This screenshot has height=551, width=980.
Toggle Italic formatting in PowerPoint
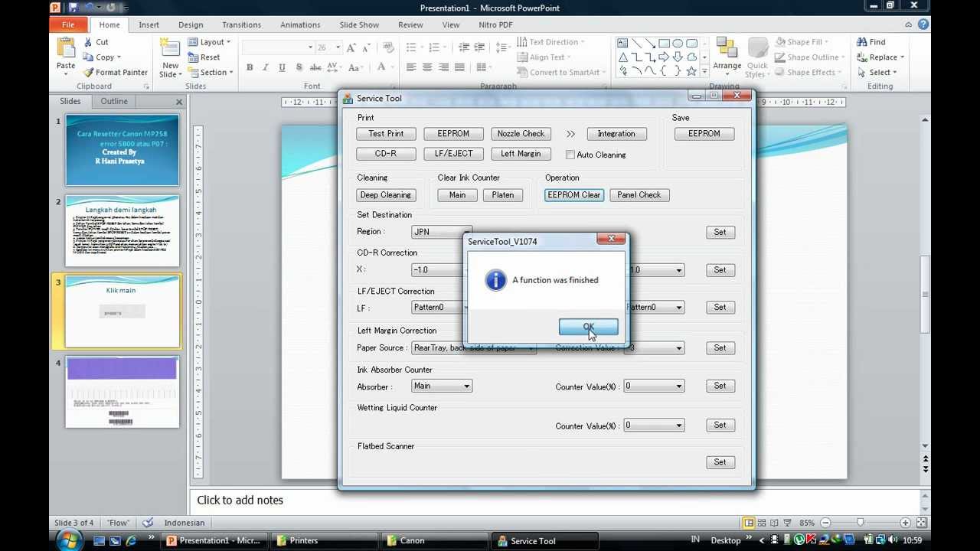point(266,67)
